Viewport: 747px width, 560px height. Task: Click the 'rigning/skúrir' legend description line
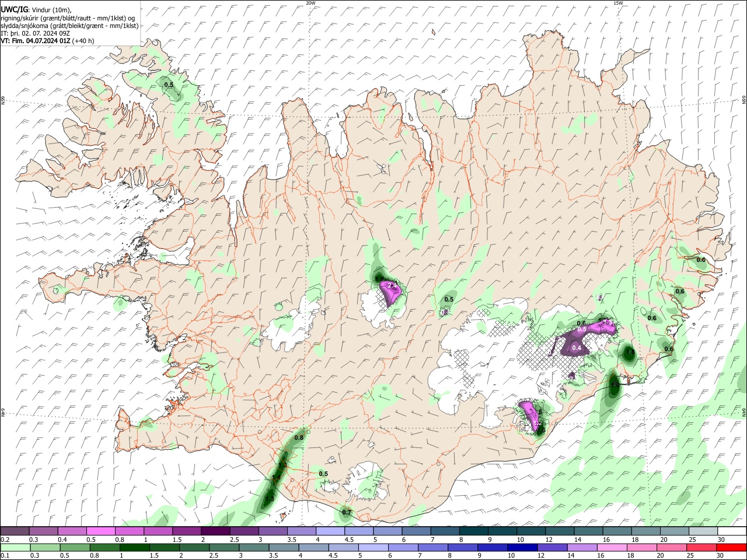pos(67,18)
